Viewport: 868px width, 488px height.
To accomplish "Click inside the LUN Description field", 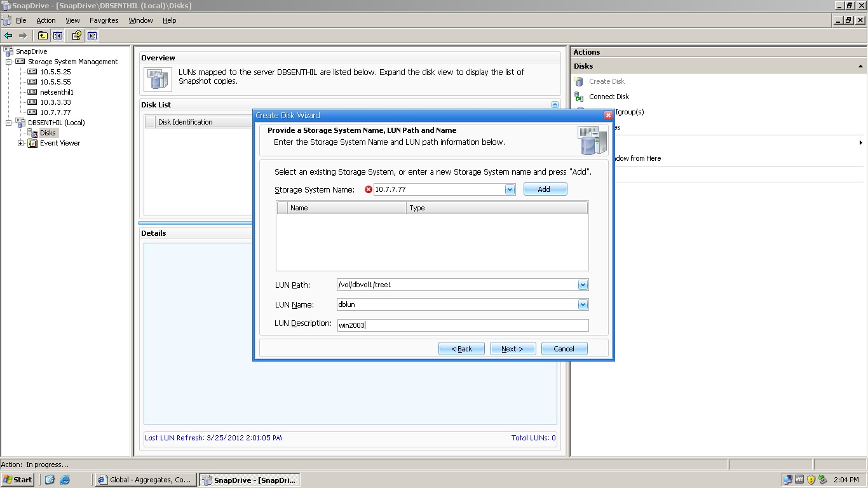I will pyautogui.click(x=445, y=325).
